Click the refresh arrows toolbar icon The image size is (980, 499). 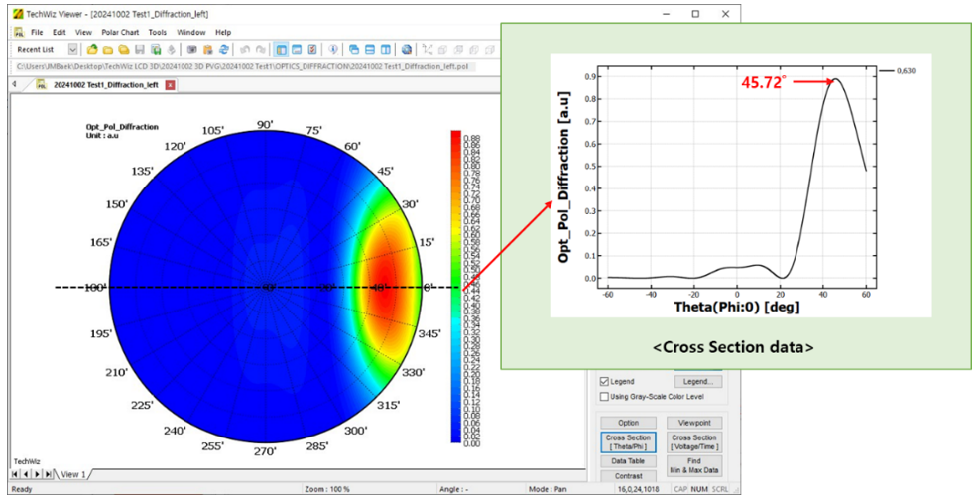[223, 49]
